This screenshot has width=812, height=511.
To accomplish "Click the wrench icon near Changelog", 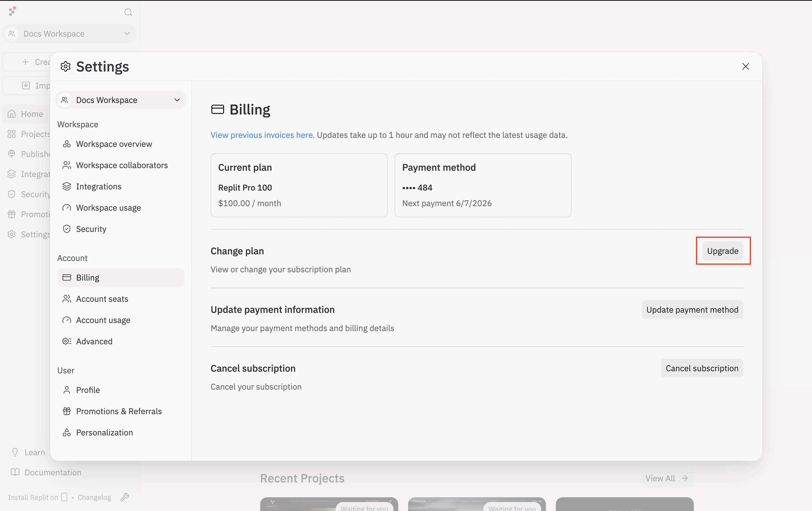I will pyautogui.click(x=125, y=497).
